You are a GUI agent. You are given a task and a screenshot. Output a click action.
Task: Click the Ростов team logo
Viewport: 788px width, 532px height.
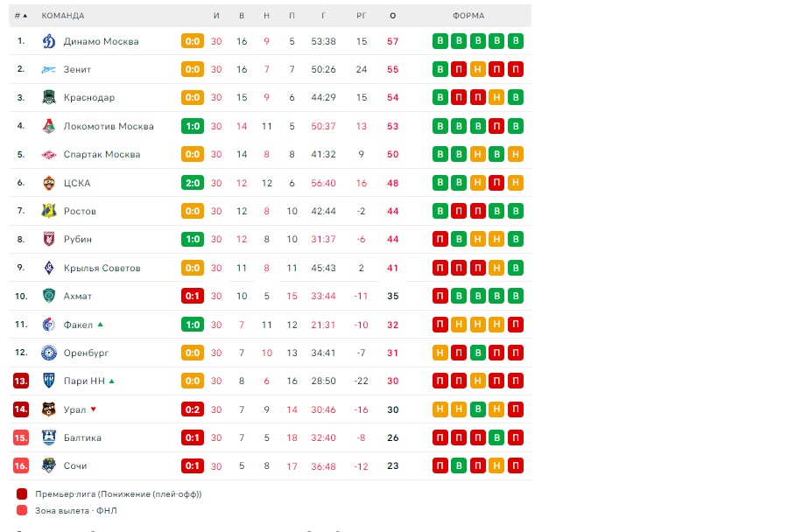49,211
